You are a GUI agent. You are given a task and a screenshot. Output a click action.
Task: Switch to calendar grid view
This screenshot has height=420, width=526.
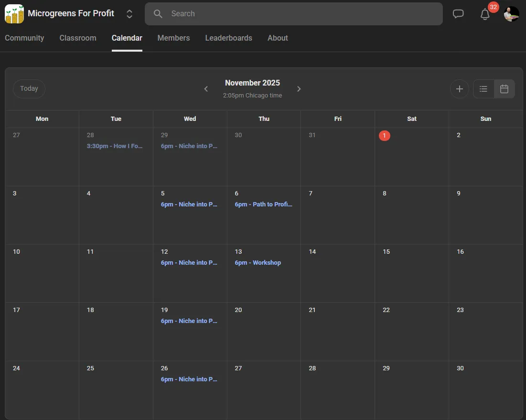pyautogui.click(x=504, y=89)
